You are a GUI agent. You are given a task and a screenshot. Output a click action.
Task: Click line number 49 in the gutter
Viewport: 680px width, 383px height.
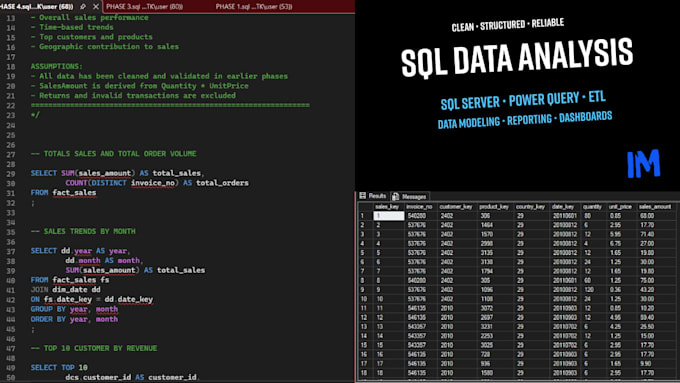tap(10, 368)
